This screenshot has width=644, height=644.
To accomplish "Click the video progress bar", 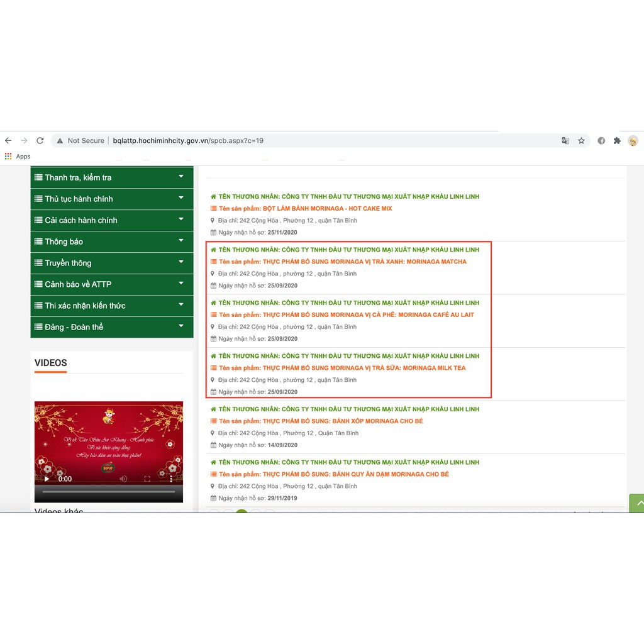I will tap(109, 491).
